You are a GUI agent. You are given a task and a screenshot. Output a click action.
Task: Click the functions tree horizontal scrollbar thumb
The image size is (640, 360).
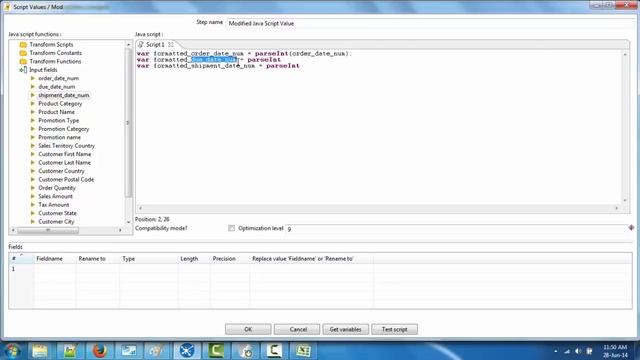pyautogui.click(x=48, y=230)
